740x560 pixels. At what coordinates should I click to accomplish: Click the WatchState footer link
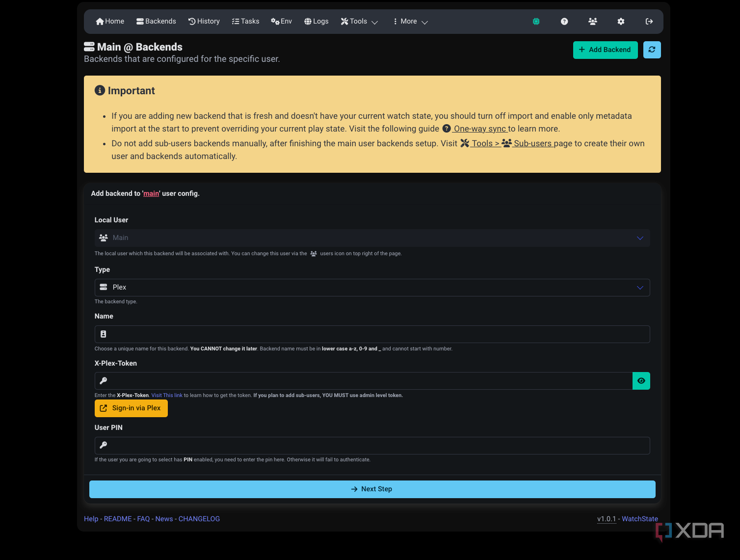click(640, 519)
